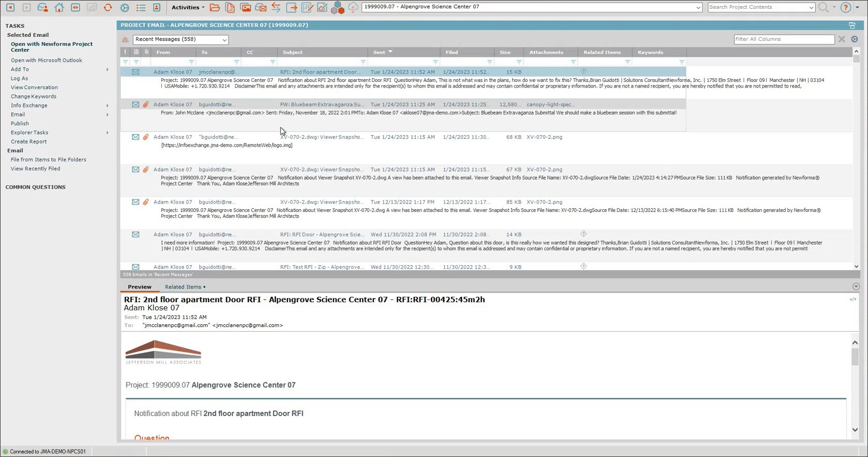868x457 pixels.
Task: Switch to the Related Items tab
Action: (185, 287)
